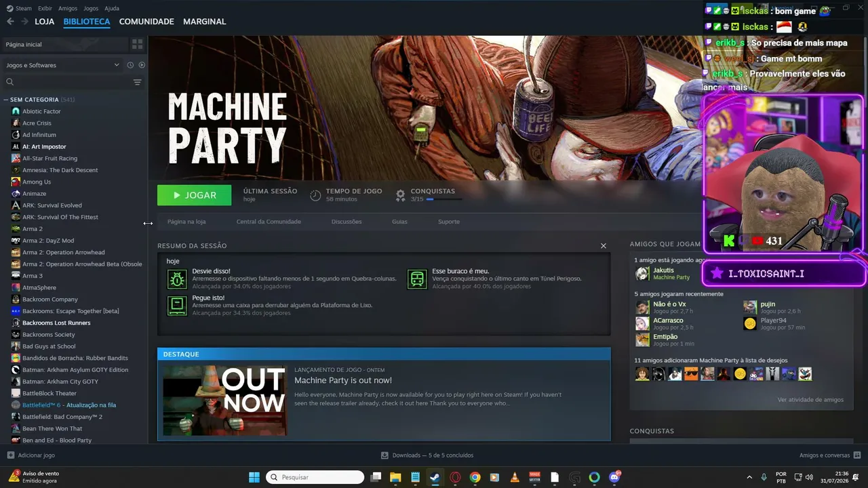Open Central da Comunidade link
This screenshot has height=488, width=868.
pyautogui.click(x=269, y=222)
